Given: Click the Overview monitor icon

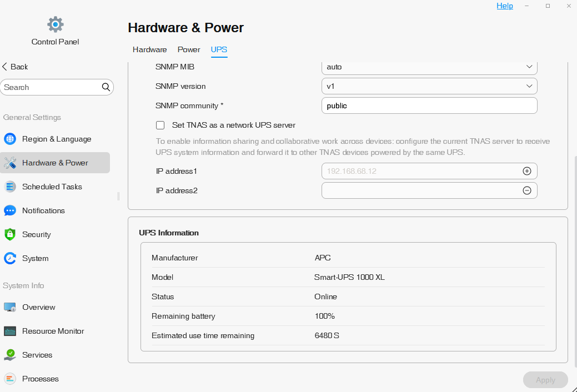Looking at the screenshot, I should pyautogui.click(x=10, y=307).
